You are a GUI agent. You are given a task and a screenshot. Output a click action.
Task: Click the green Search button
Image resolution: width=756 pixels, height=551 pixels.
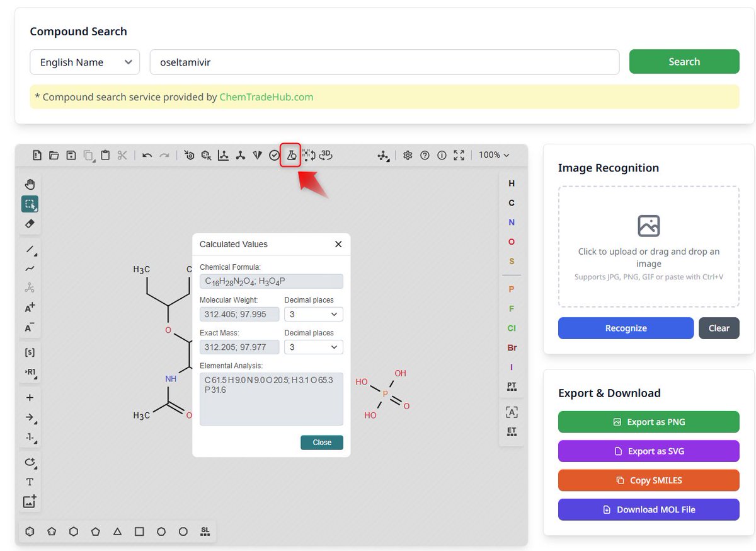tap(684, 62)
